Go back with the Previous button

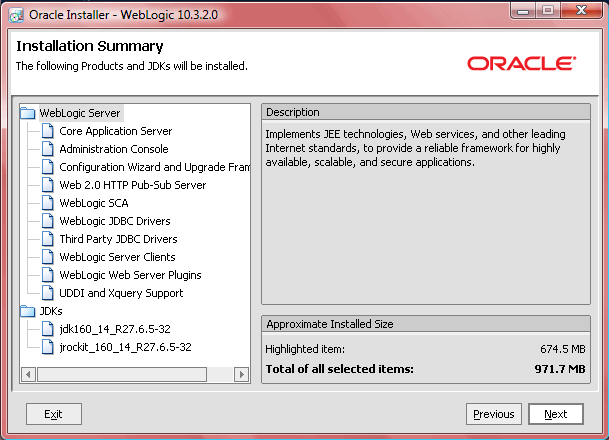point(494,414)
